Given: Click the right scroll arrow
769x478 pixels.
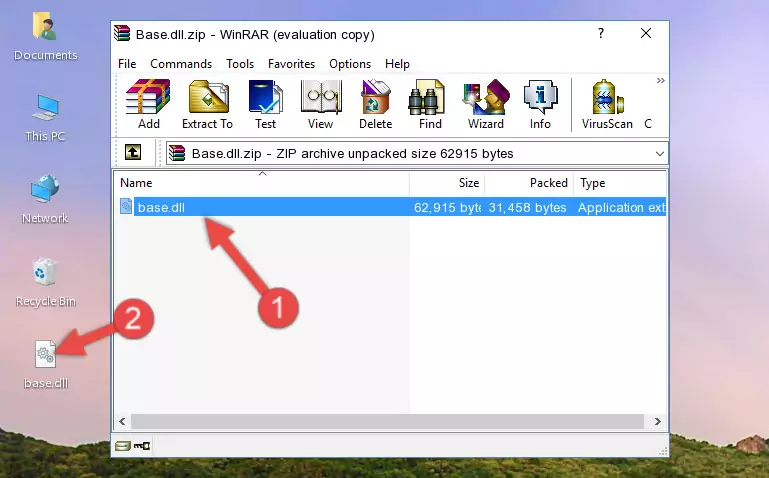Looking at the screenshot, I should (x=658, y=421).
